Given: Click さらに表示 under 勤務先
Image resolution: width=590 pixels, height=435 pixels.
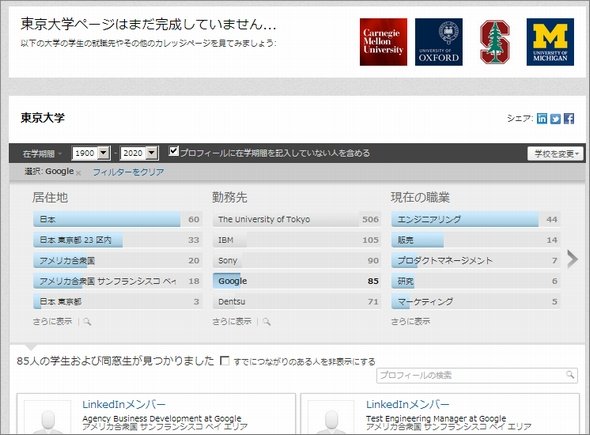Looking at the screenshot, I should (232, 321).
